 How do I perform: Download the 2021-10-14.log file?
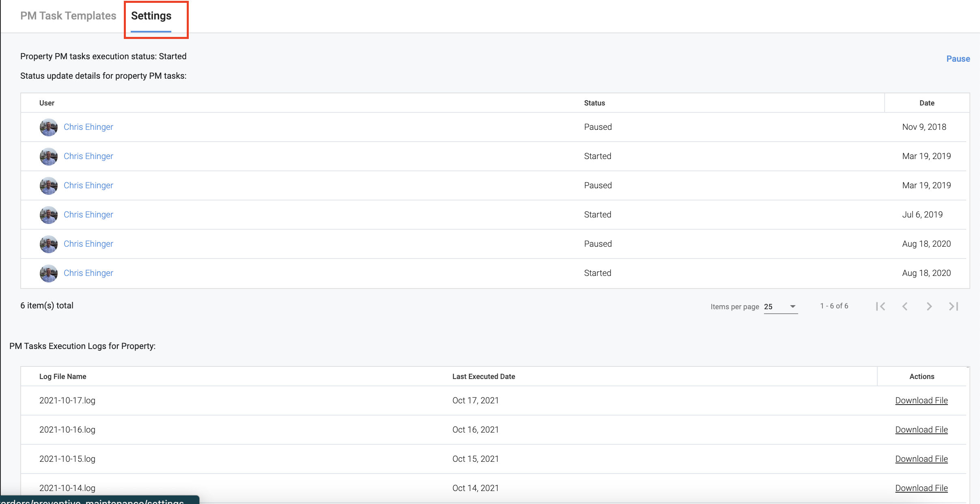(x=921, y=488)
